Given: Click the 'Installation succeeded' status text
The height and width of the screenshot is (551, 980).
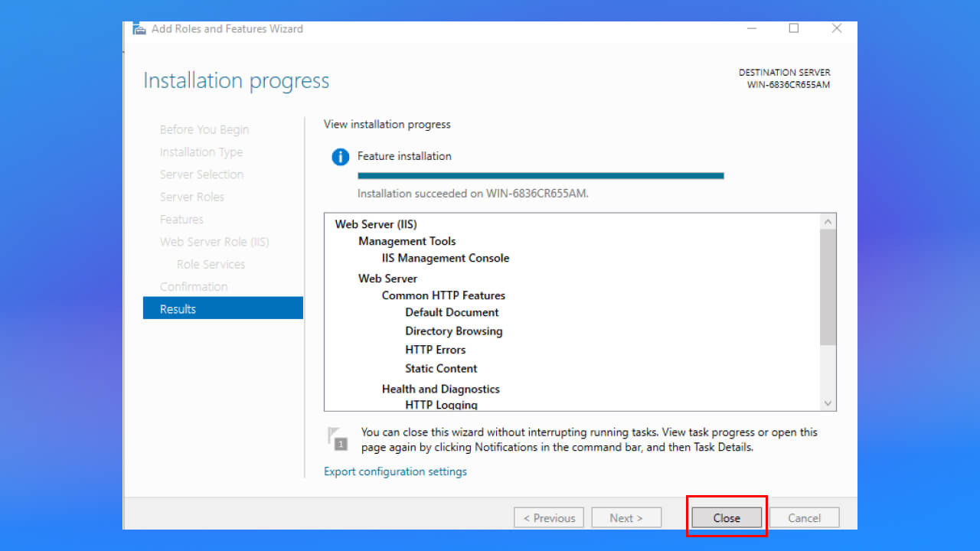Looking at the screenshot, I should pyautogui.click(x=473, y=194).
